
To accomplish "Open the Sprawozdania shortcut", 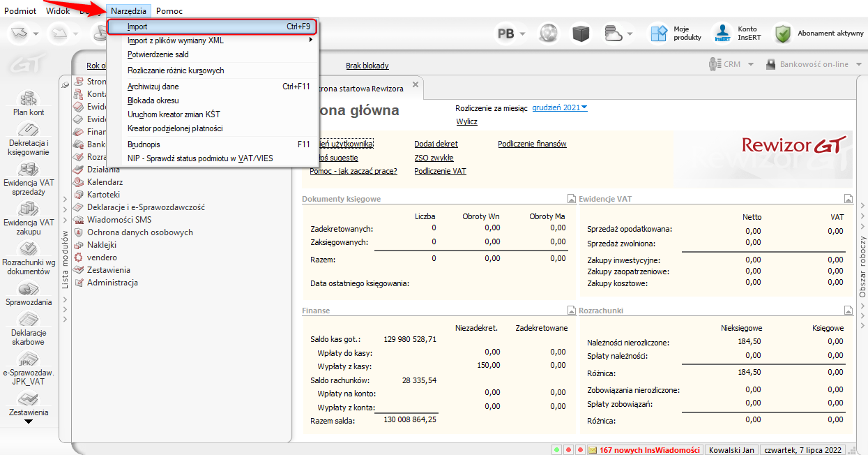I will [29, 294].
